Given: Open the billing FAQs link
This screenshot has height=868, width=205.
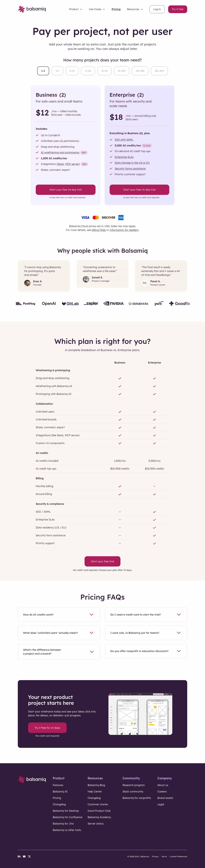Looking at the screenshot, I should pos(99,230).
